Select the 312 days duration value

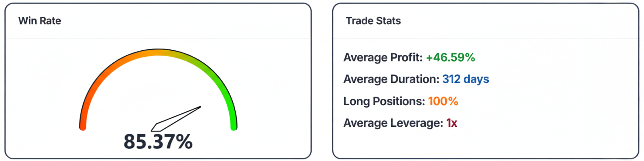(x=465, y=79)
